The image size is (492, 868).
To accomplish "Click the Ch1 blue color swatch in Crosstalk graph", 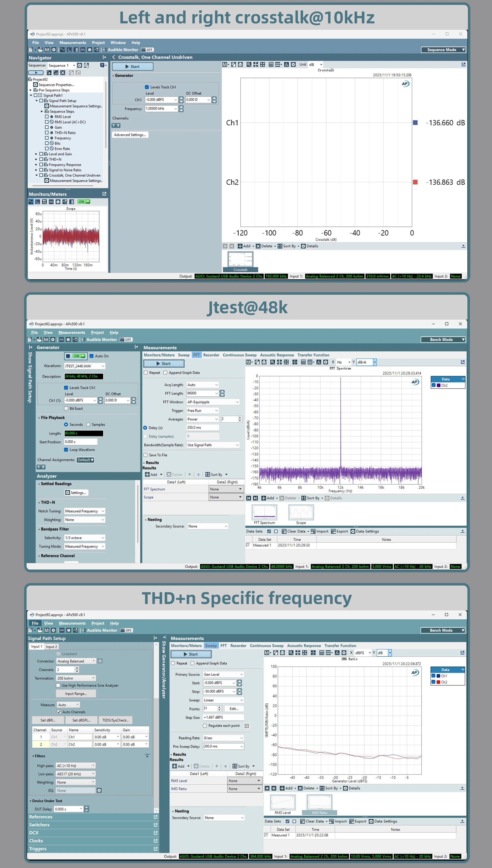I will [415, 123].
